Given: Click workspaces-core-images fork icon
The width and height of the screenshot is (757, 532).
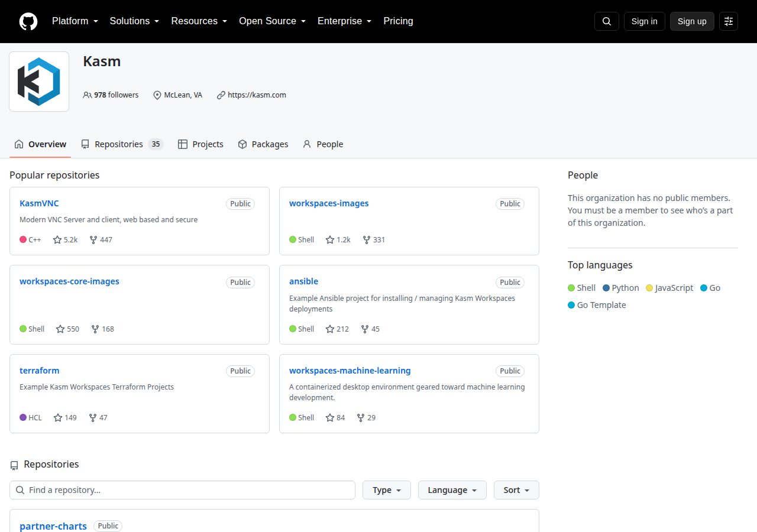Looking at the screenshot, I should (95, 329).
